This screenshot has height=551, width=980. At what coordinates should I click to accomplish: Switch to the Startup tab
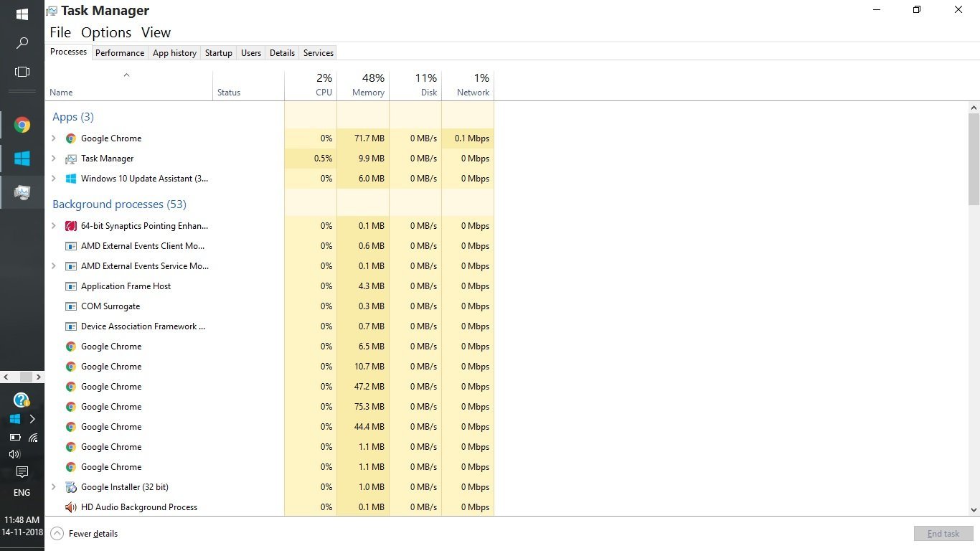pyautogui.click(x=219, y=53)
